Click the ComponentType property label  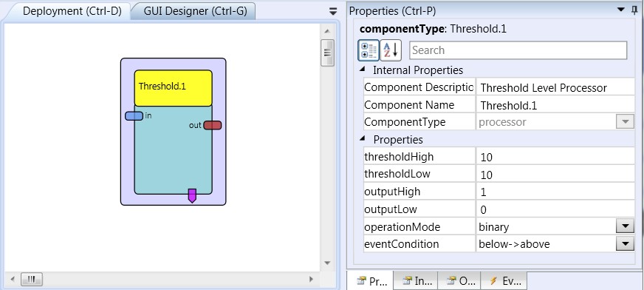[x=405, y=122]
